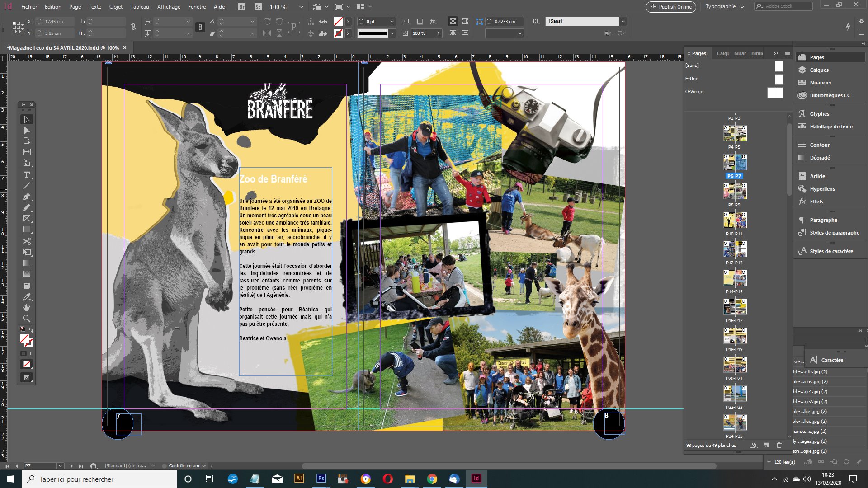Click the Publish Online button

(671, 7)
